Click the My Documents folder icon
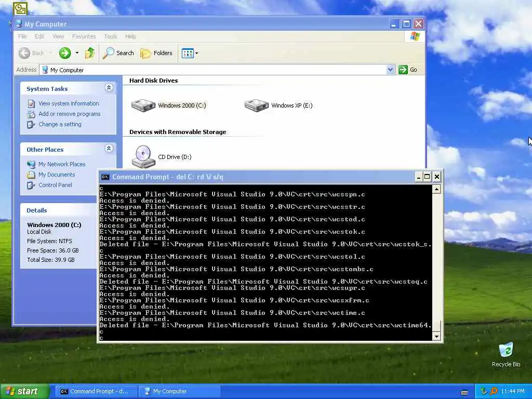Viewport: 532px width, 399px height. coord(31,175)
